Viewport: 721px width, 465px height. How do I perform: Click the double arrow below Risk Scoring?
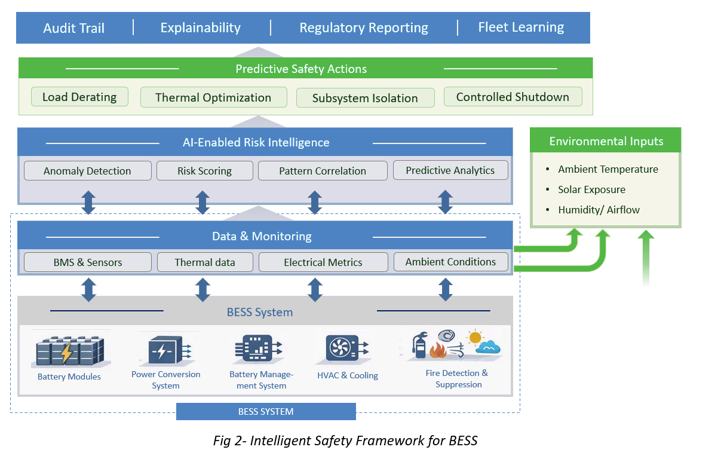[202, 202]
